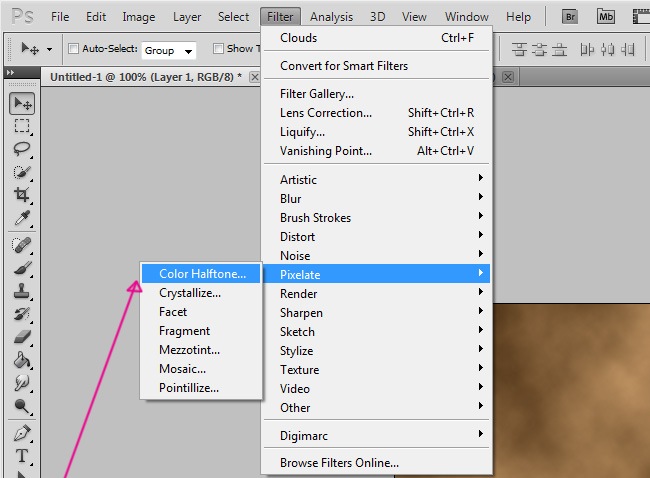Viewport: 650px width, 478px height.
Task: Apply the Fragment filter
Action: point(201,331)
